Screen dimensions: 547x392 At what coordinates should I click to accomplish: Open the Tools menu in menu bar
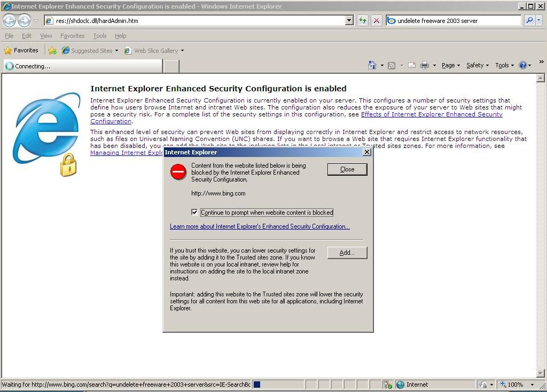coord(99,36)
